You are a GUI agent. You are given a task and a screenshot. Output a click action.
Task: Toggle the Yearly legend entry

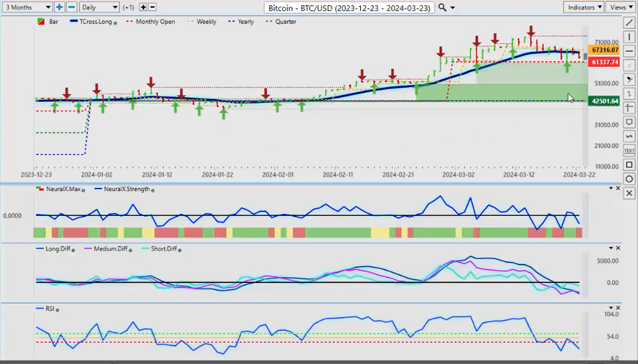242,21
